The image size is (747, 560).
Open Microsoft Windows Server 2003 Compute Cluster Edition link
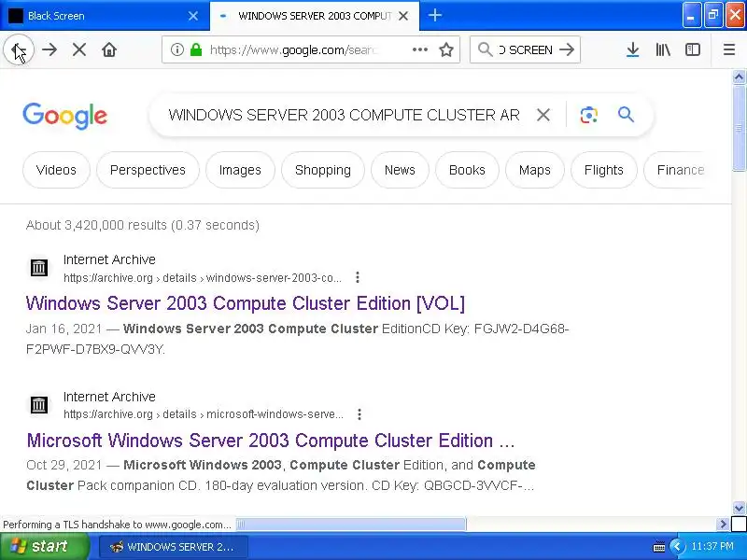click(x=271, y=441)
